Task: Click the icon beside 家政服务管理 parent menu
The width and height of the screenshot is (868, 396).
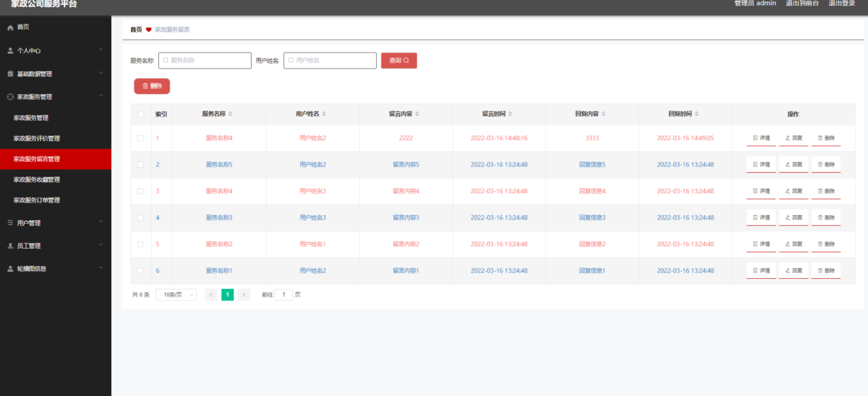Action: click(10, 97)
